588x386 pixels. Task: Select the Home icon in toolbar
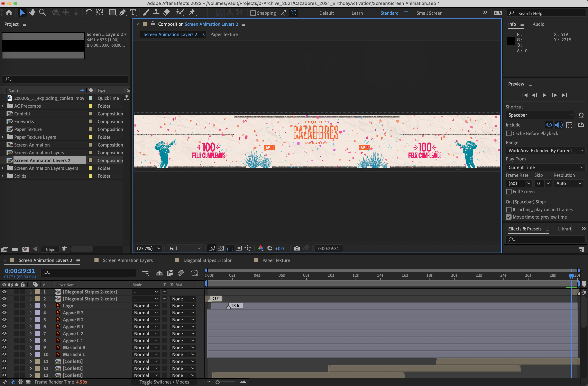(9, 13)
